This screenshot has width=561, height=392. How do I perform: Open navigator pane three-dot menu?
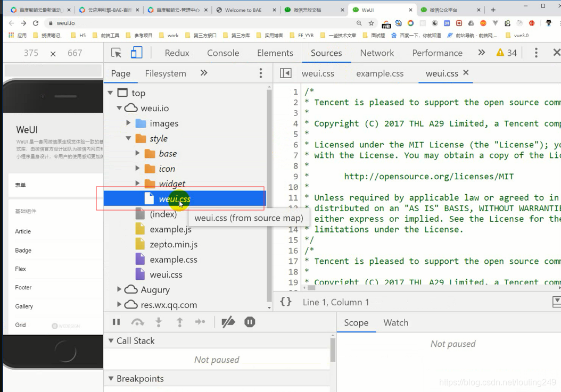click(260, 73)
